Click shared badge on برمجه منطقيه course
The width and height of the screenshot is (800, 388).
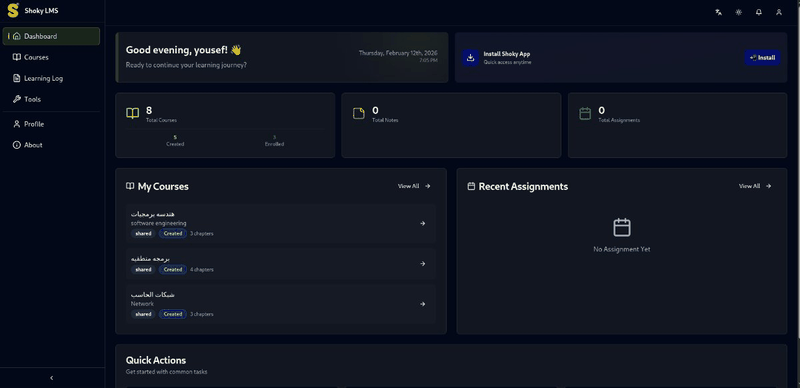pyautogui.click(x=143, y=269)
